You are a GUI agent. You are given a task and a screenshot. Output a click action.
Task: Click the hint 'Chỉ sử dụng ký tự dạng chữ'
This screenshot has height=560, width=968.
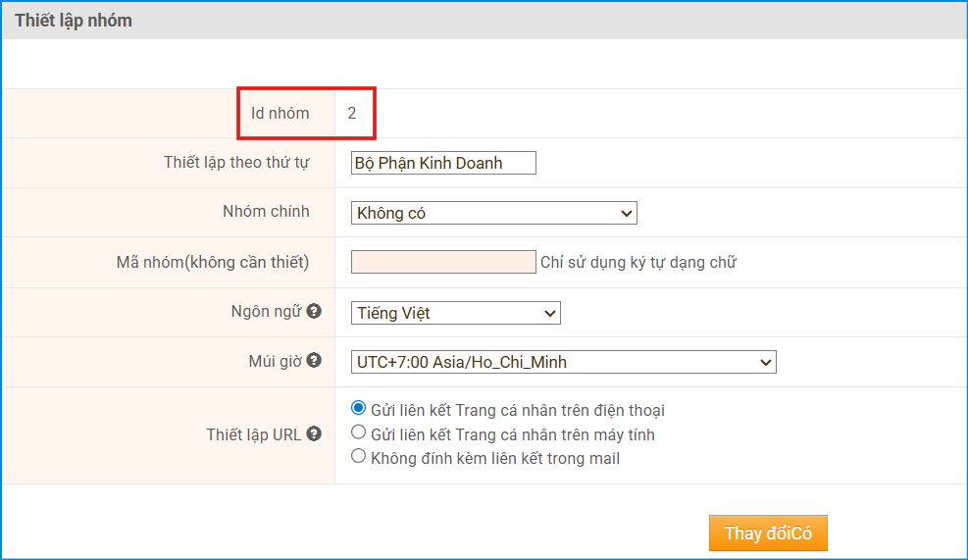637,262
